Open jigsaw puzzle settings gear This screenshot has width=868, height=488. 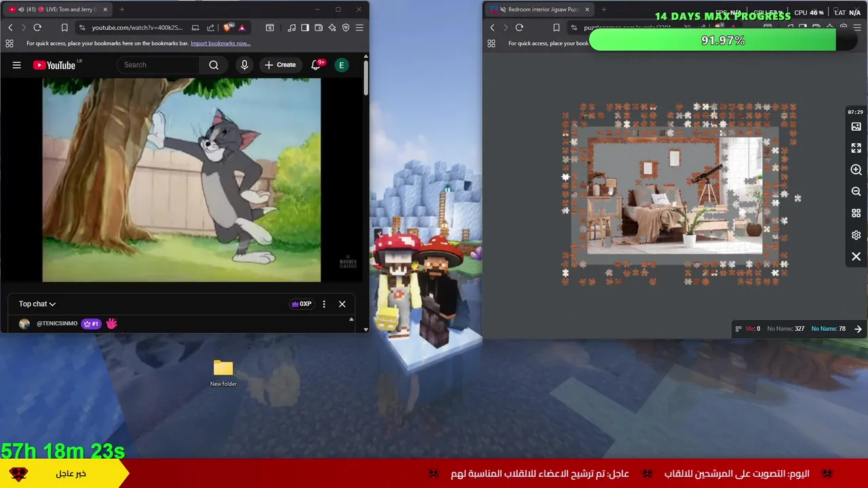coord(856,235)
